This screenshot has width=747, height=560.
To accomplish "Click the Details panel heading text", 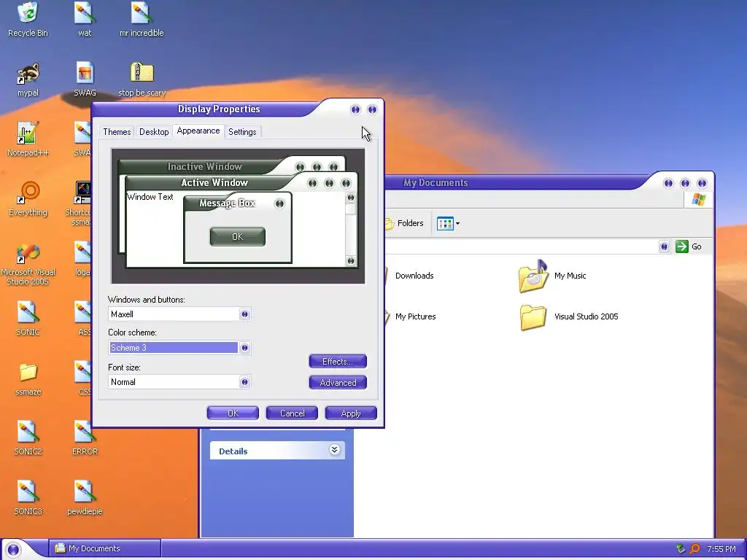I will coord(233,451).
